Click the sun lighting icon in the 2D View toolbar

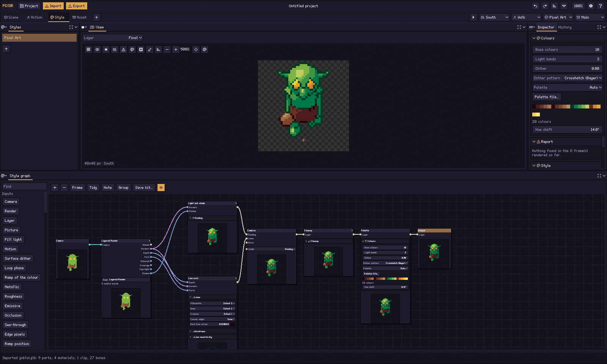click(x=106, y=49)
